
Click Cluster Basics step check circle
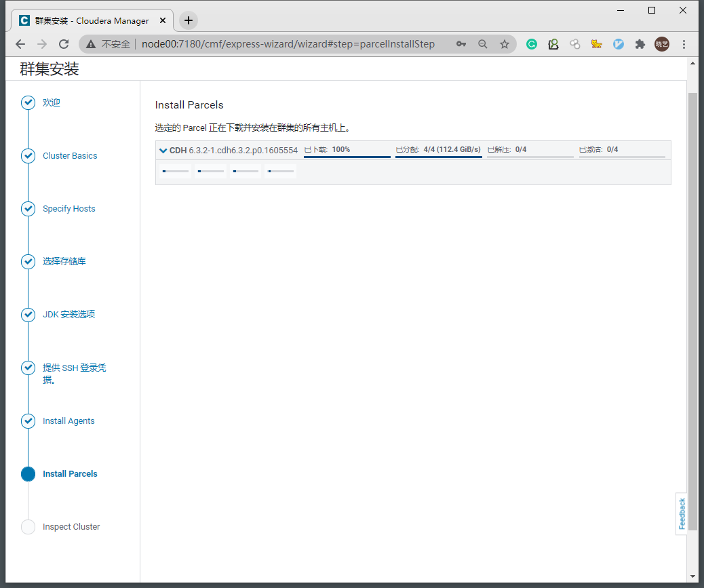click(x=28, y=156)
